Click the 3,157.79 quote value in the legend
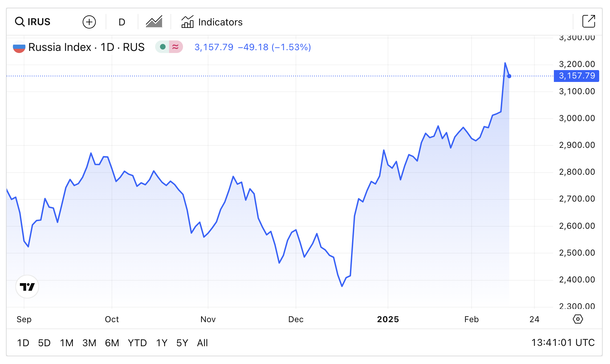 pos(214,47)
